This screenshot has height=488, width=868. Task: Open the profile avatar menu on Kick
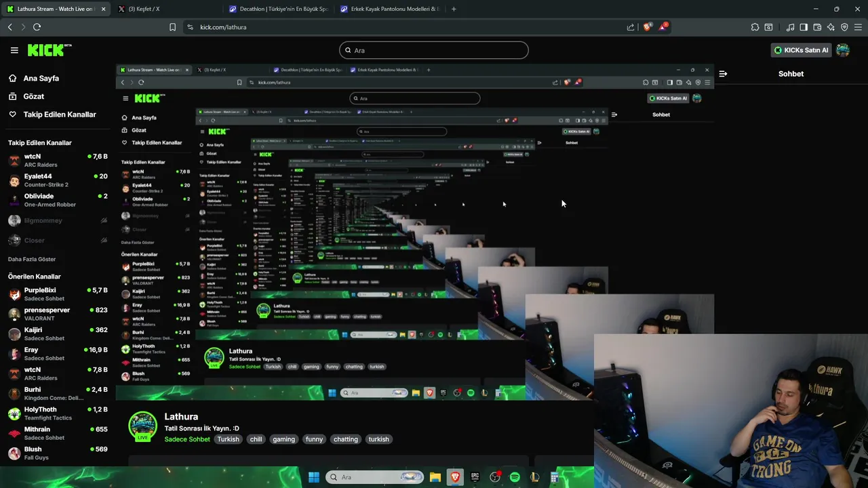click(843, 50)
